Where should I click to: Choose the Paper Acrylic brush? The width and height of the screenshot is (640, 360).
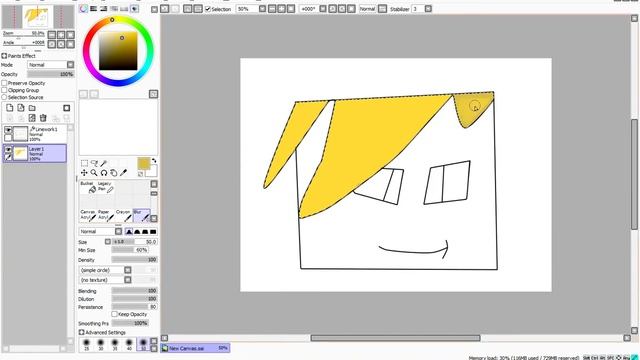point(105,215)
